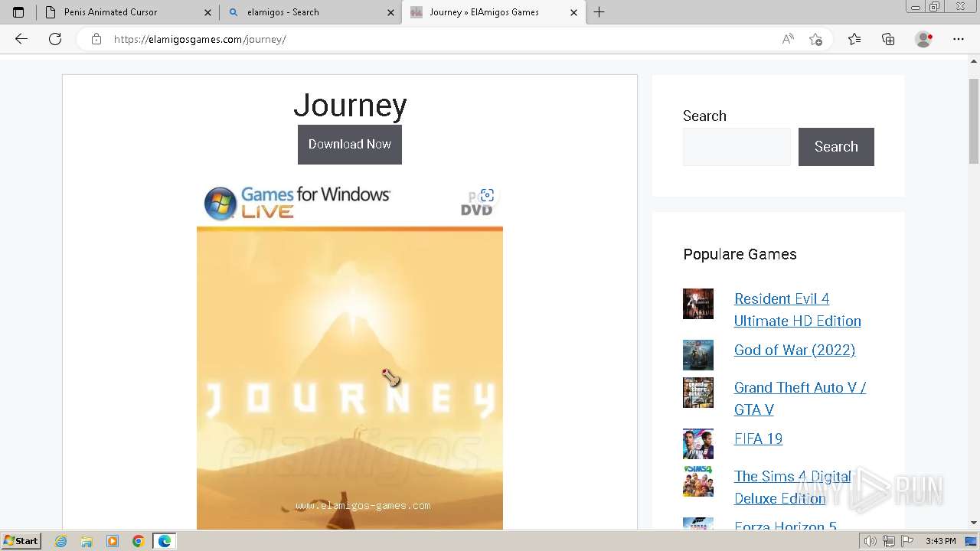Viewport: 980px width, 551px height.
Task: Click Resident Evil 4 thumbnail
Action: 698,304
